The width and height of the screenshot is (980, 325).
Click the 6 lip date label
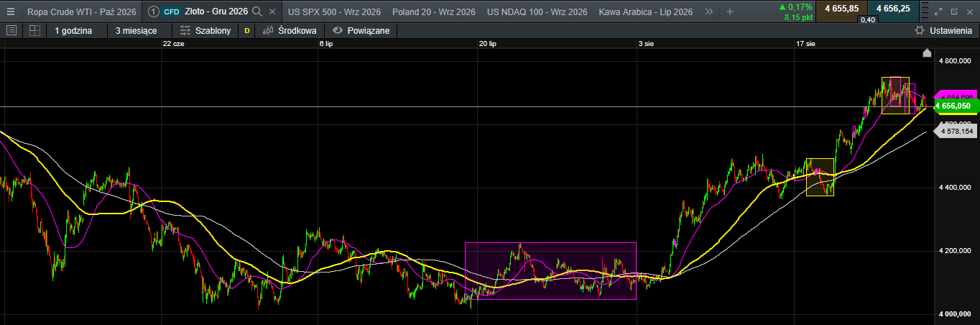tap(326, 44)
